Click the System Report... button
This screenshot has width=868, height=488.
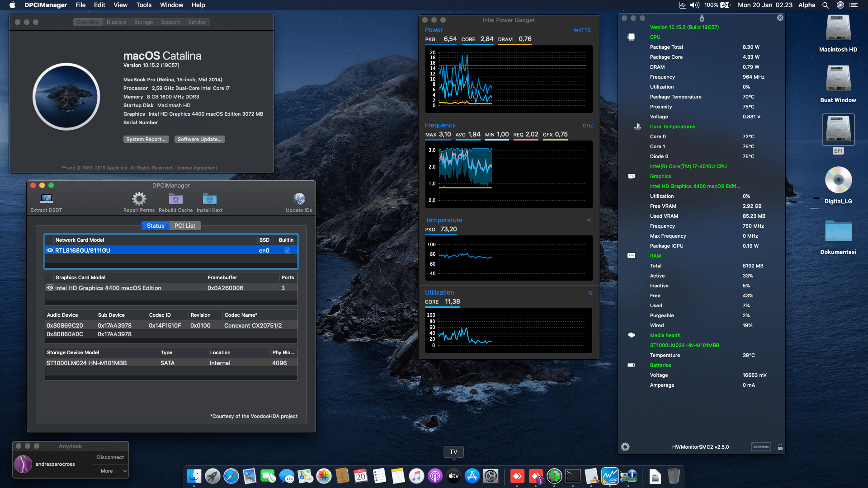click(146, 139)
